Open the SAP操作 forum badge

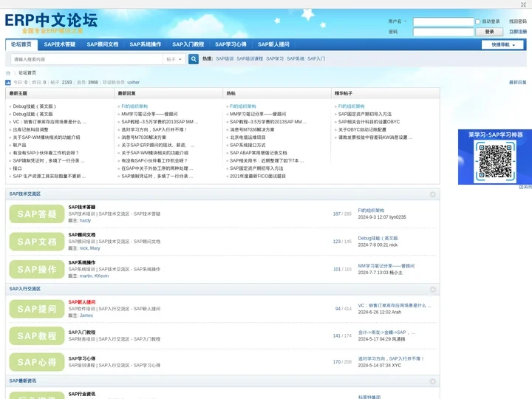pos(37,270)
